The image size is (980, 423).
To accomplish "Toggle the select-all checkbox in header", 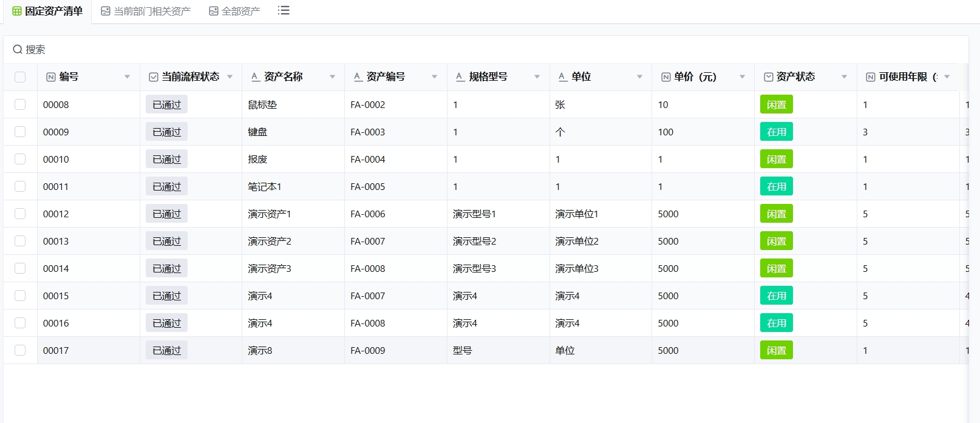I will (x=20, y=77).
